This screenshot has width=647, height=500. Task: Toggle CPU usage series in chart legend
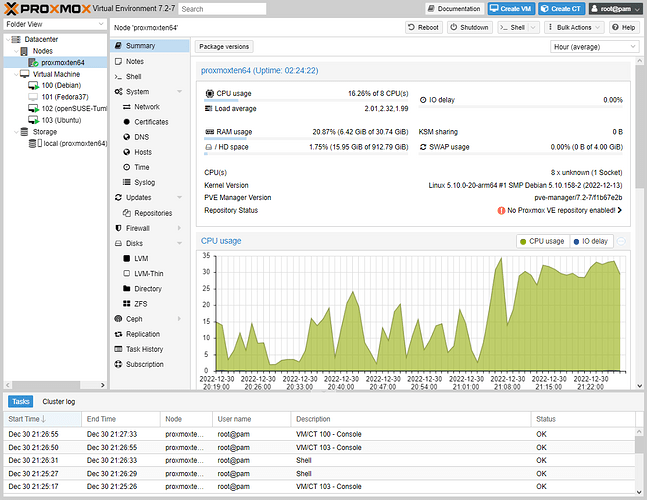pyautogui.click(x=543, y=241)
